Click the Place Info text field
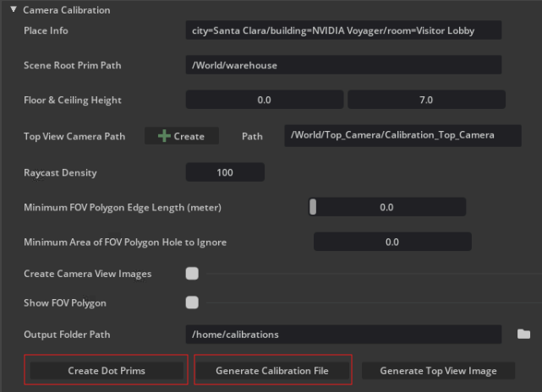Viewport: 542px width, 392px height. pyautogui.click(x=343, y=30)
